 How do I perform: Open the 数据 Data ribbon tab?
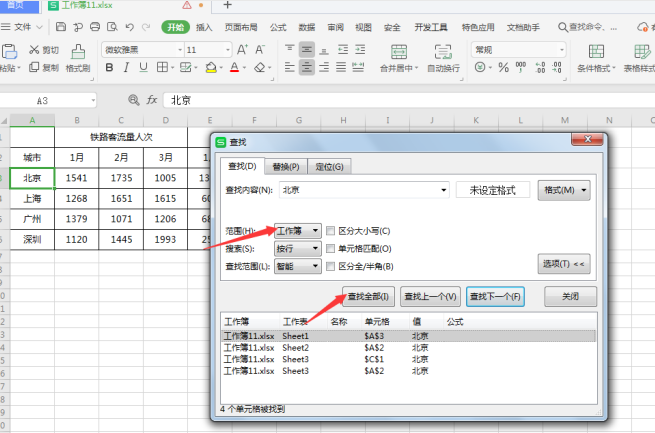coord(307,28)
